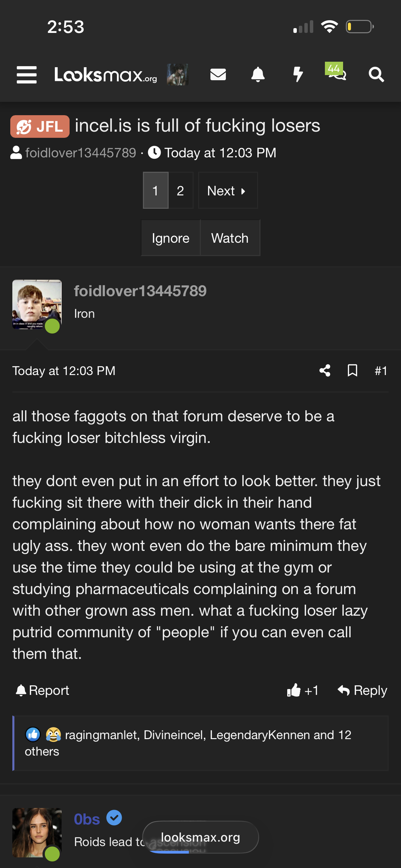Report the first post
This screenshot has width=401, height=868.
pyautogui.click(x=42, y=690)
